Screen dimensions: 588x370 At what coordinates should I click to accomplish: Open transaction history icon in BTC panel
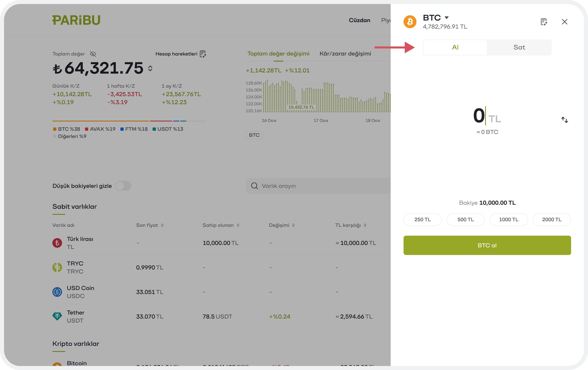point(543,22)
